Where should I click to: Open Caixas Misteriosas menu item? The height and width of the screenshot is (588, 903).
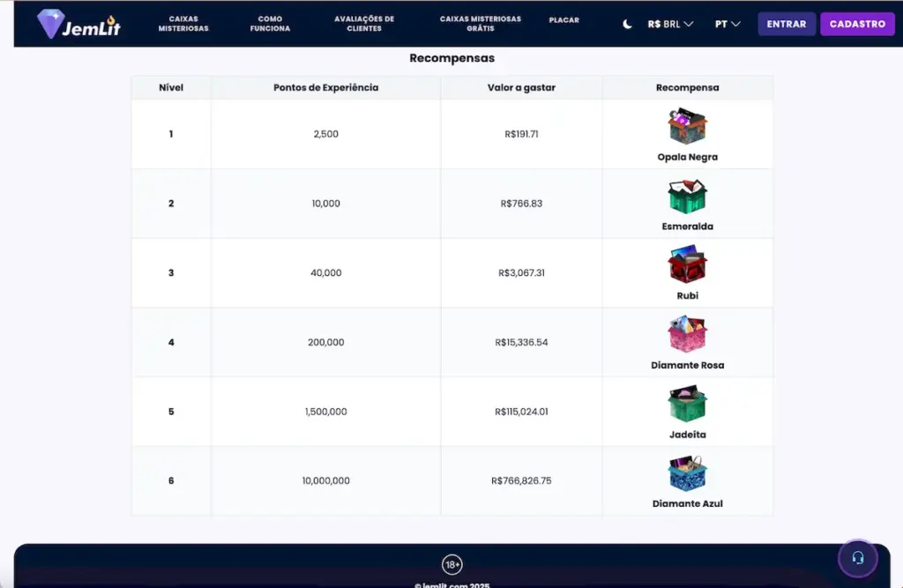coord(183,24)
